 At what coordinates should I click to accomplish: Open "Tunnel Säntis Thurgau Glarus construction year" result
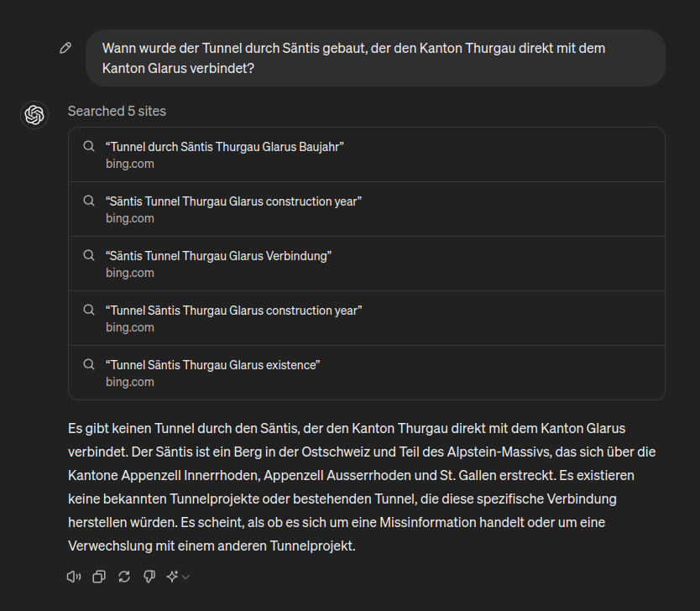pos(233,311)
